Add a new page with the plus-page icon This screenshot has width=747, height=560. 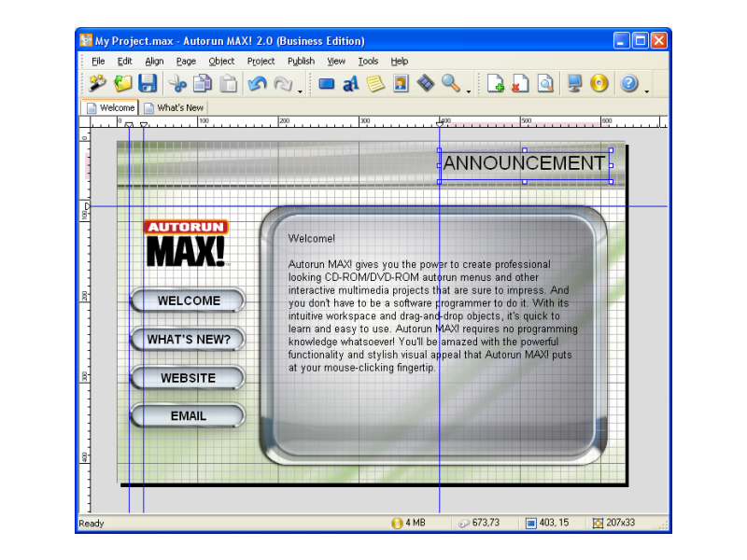[495, 84]
